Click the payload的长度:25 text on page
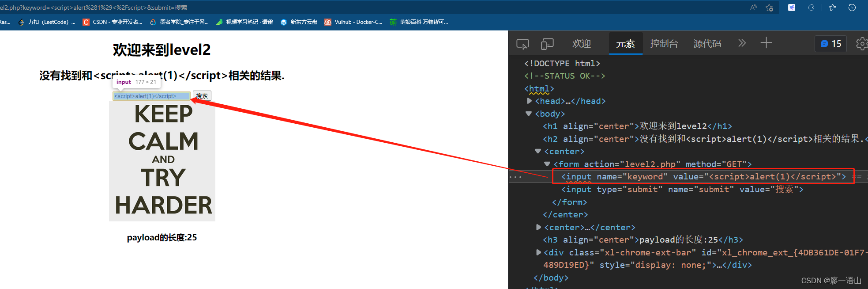This screenshot has width=868, height=289. pos(162,237)
